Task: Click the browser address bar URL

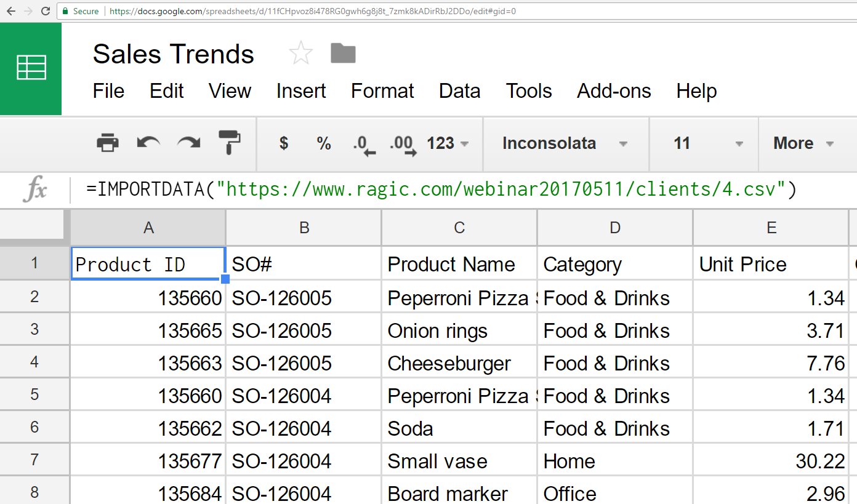Action: (x=312, y=11)
